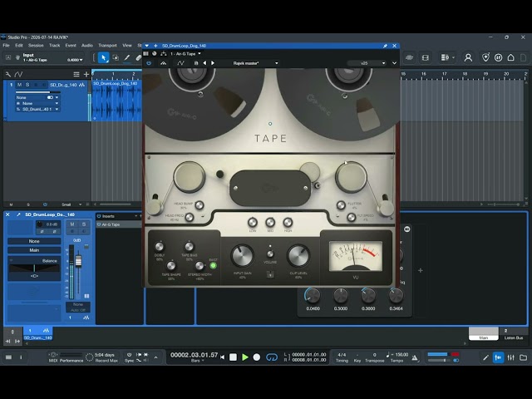532x399 pixels.
Task: Select the Paint pencil tool in the toolbar
Action: pos(127,57)
